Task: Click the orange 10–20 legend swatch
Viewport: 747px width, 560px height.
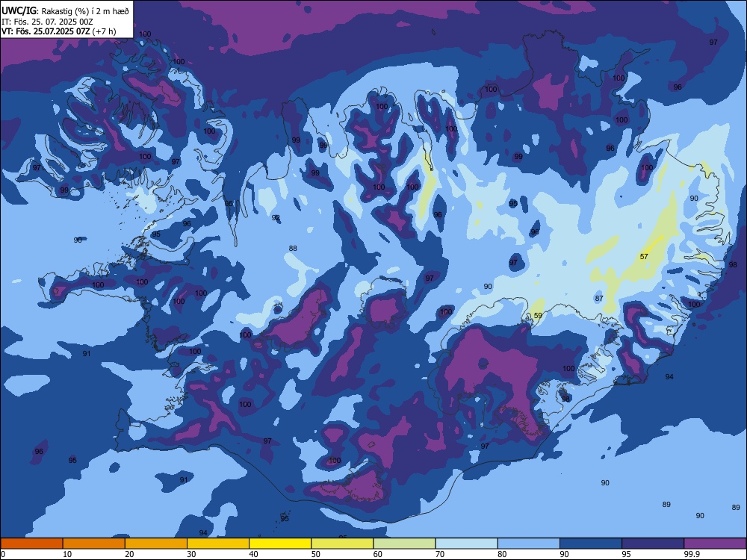Action: point(94,544)
